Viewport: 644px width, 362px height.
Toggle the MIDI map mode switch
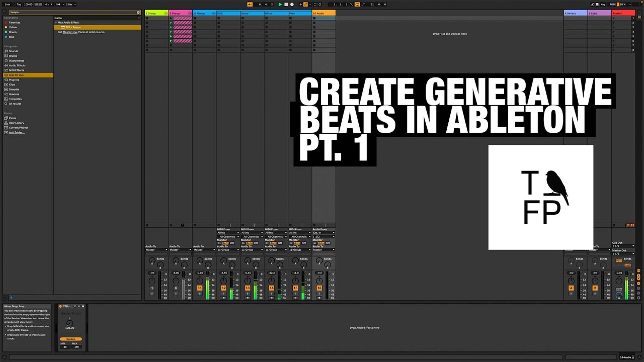click(612, 4)
